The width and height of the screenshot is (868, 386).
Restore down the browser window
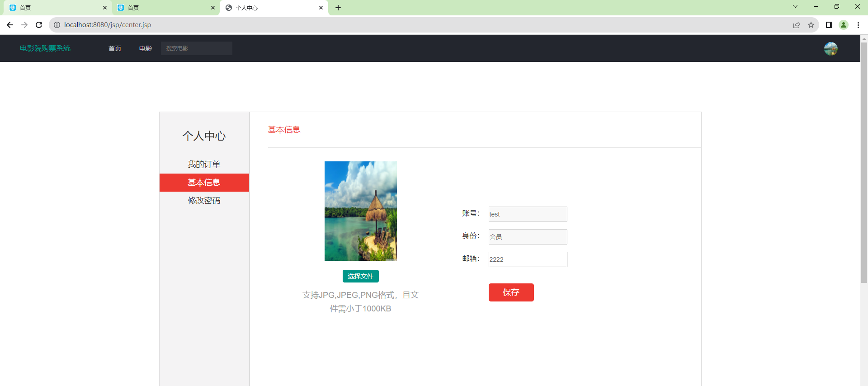837,6
